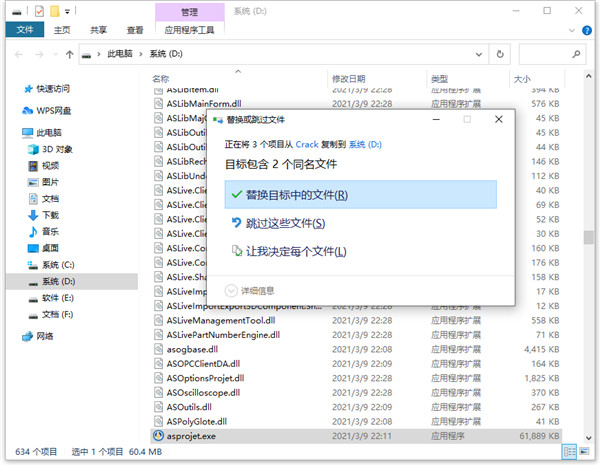
Task: Click asprojet.exe application icon
Action: (158, 436)
